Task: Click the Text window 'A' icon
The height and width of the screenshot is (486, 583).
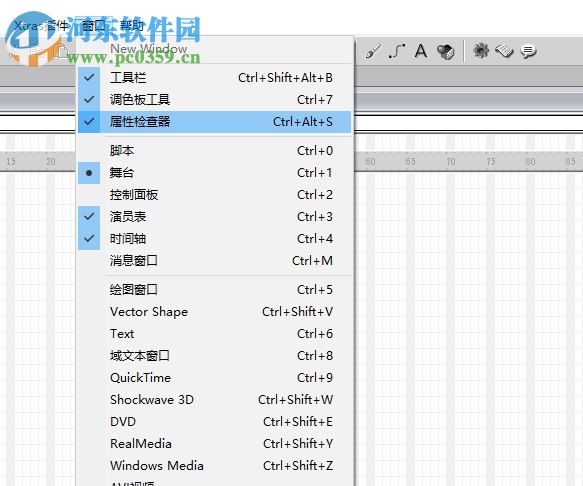Action: tap(421, 51)
